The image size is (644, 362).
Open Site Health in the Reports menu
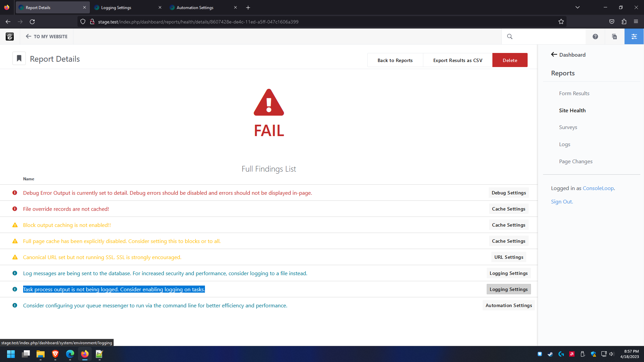tap(572, 110)
